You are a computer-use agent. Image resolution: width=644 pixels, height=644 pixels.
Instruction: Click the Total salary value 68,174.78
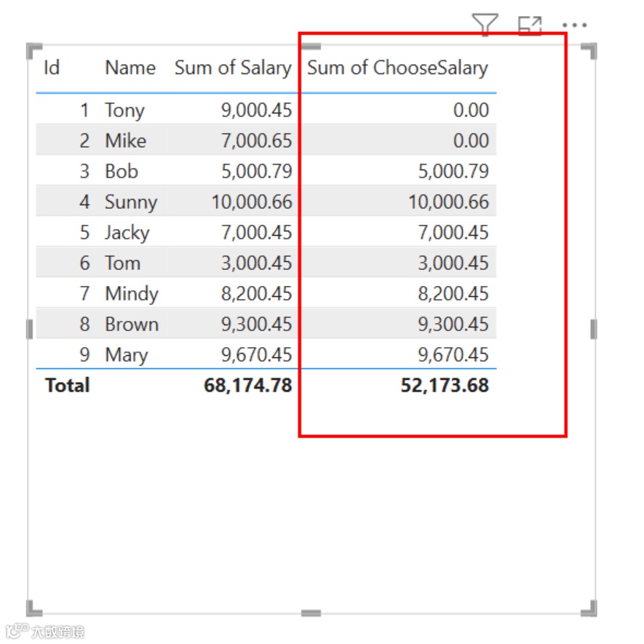click(x=248, y=386)
